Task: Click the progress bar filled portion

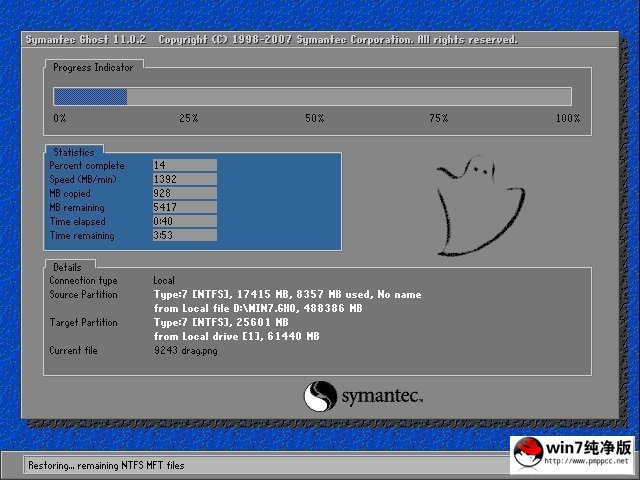Action: coord(90,97)
